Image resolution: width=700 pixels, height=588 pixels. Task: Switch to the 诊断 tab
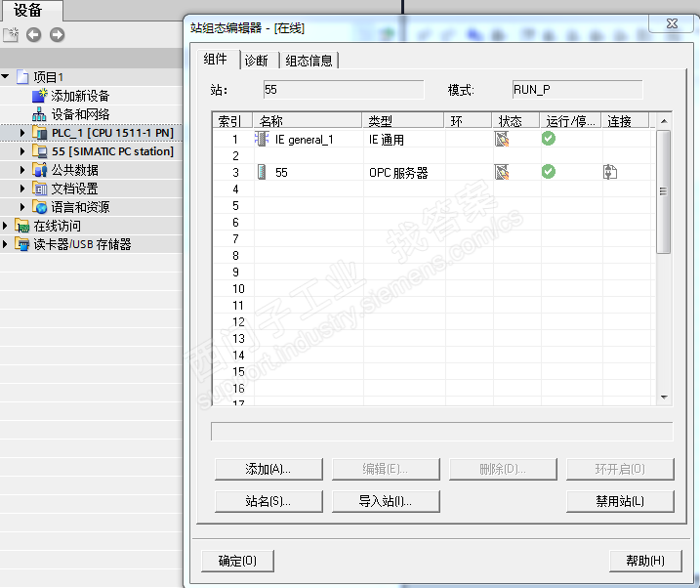click(x=259, y=61)
